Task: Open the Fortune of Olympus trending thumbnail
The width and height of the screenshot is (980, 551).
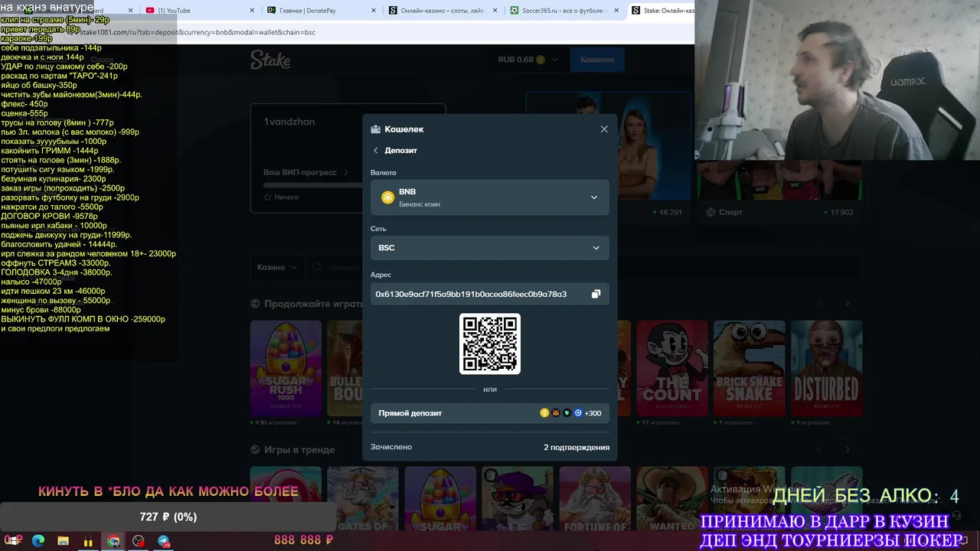Action: (x=595, y=499)
